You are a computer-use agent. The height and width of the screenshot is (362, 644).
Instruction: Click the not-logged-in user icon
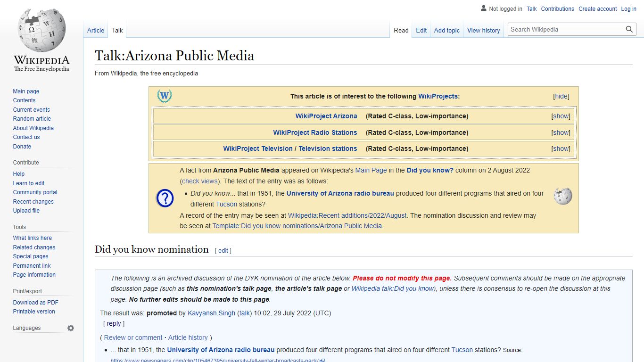(x=484, y=8)
